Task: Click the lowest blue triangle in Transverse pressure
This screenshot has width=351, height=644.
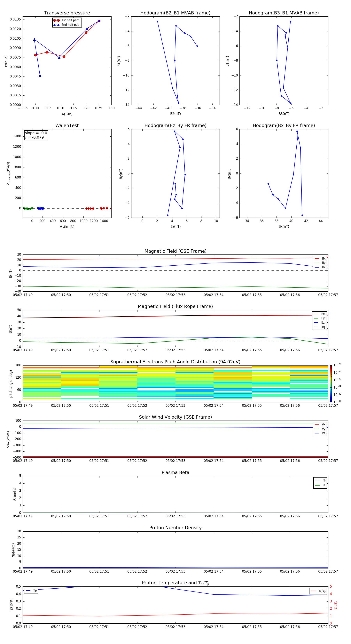Action: click(x=40, y=76)
